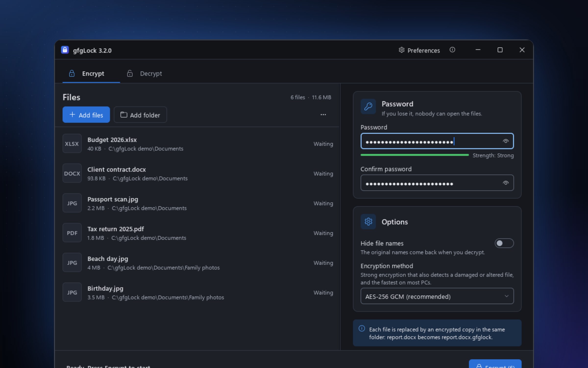This screenshot has height=368, width=588.
Task: Click the XLSX icon for Budget 2026.xlsx
Action: tap(72, 144)
